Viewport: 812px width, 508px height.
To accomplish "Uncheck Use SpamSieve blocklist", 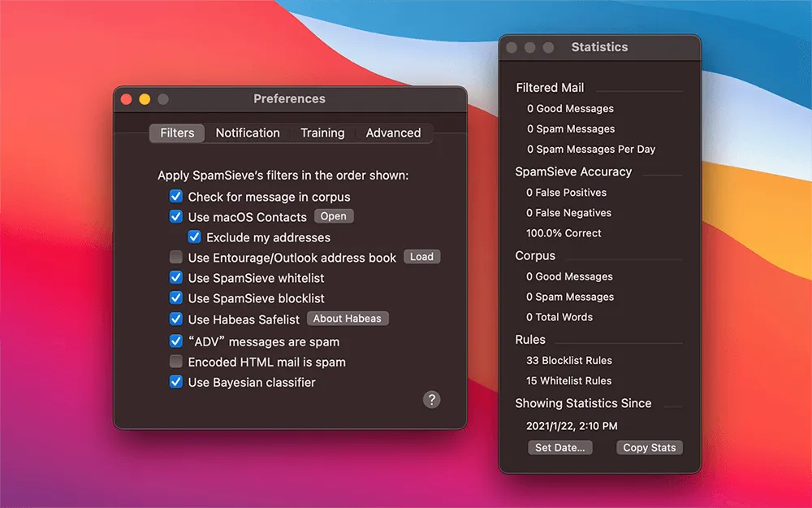I will point(175,298).
